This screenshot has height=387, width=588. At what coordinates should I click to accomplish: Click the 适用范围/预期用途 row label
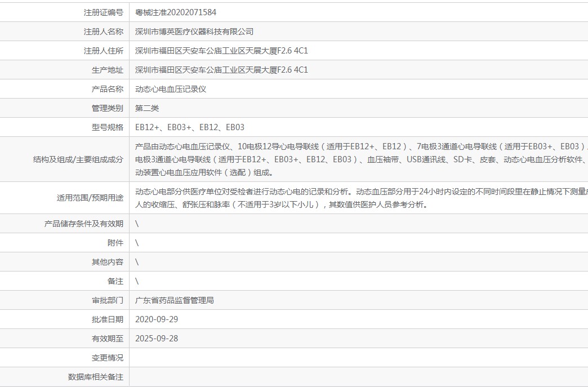pyautogui.click(x=90, y=198)
